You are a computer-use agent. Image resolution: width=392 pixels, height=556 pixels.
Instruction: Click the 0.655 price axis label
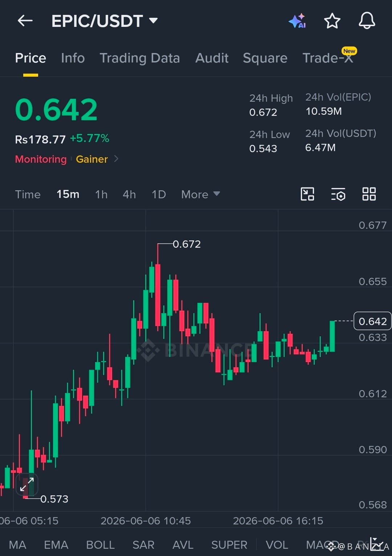point(373,281)
